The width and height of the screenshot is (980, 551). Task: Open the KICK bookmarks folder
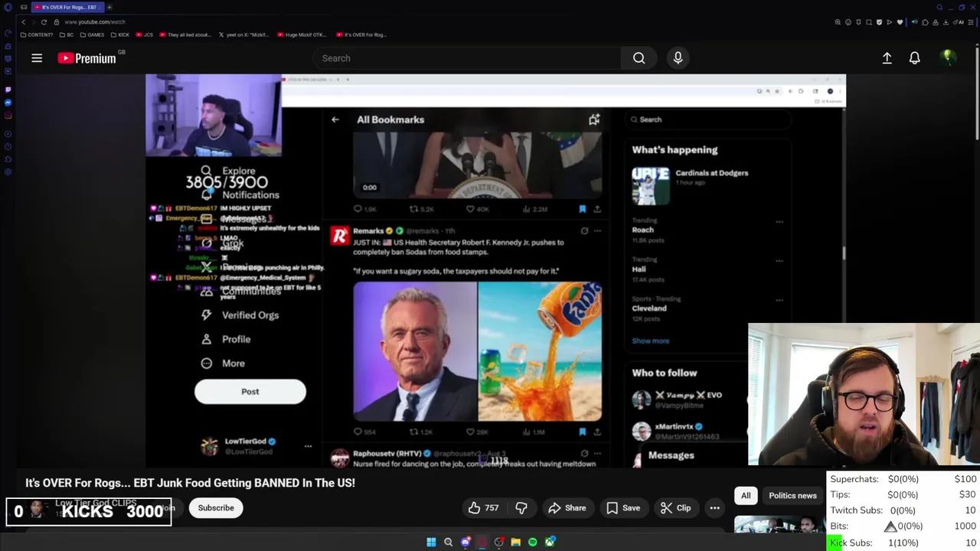(120, 34)
